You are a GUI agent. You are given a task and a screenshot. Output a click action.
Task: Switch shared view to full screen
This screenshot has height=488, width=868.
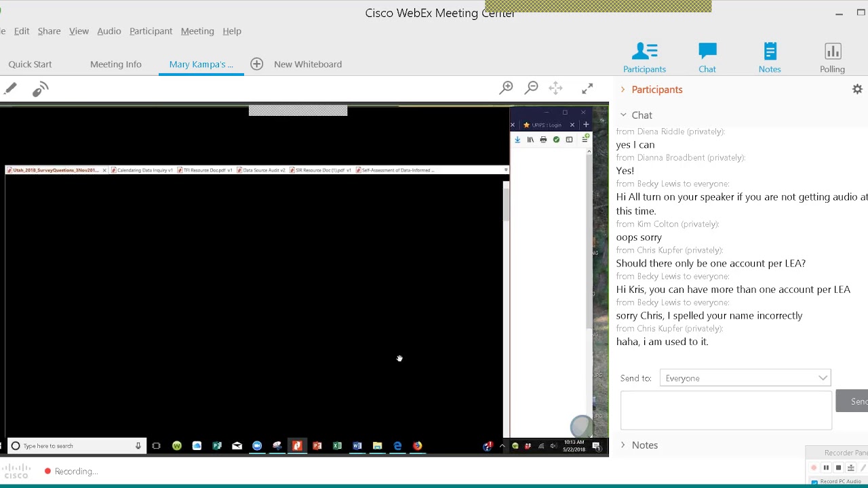(x=587, y=88)
